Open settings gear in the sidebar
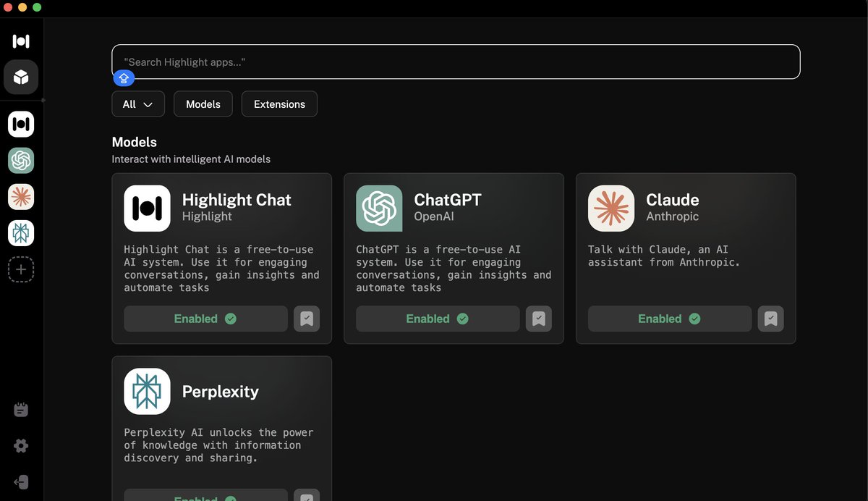The image size is (868, 501). (x=21, y=446)
